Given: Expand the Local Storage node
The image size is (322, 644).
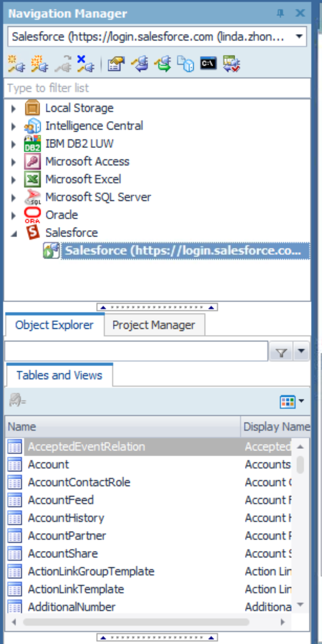Looking at the screenshot, I should coord(14,109).
